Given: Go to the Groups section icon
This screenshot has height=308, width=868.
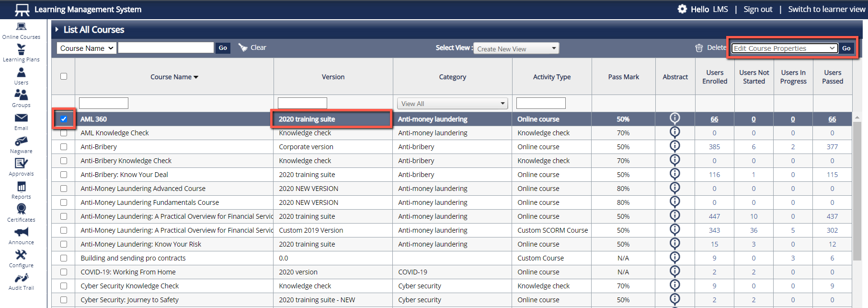Looking at the screenshot, I should [x=21, y=95].
